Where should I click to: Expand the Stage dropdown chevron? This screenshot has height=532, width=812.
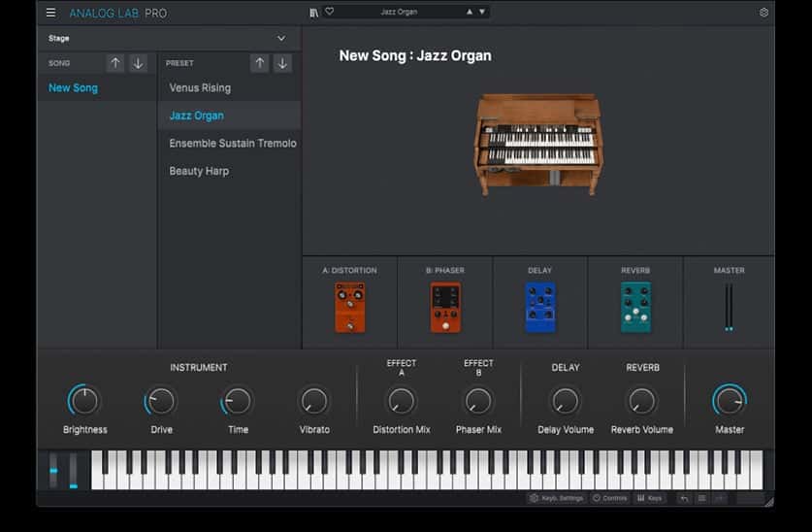[x=281, y=39]
